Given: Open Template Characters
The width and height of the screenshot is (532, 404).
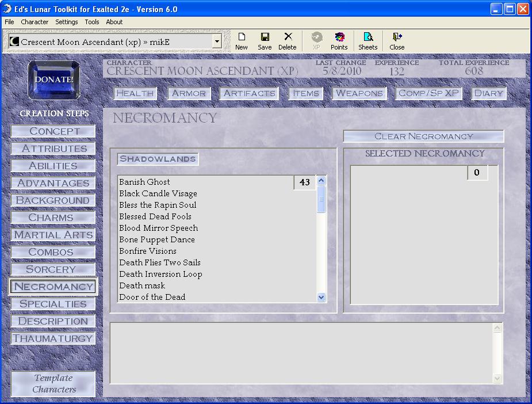Looking at the screenshot, I should click(53, 384).
